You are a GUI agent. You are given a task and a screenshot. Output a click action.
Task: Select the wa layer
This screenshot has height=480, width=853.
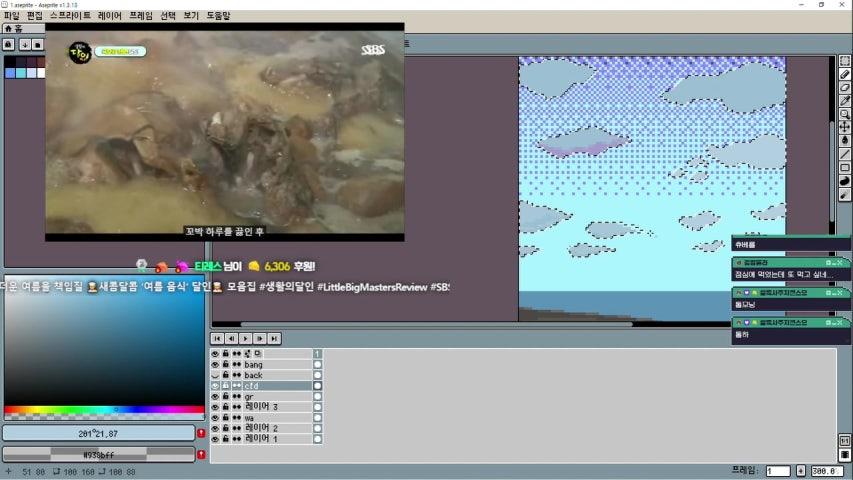click(x=277, y=417)
